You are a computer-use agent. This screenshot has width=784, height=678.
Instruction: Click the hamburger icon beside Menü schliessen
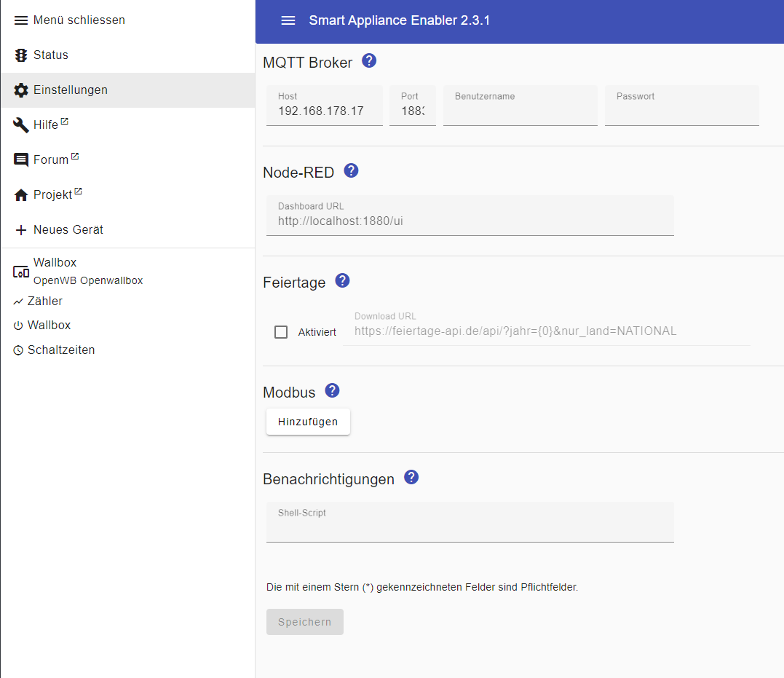pyautogui.click(x=21, y=20)
